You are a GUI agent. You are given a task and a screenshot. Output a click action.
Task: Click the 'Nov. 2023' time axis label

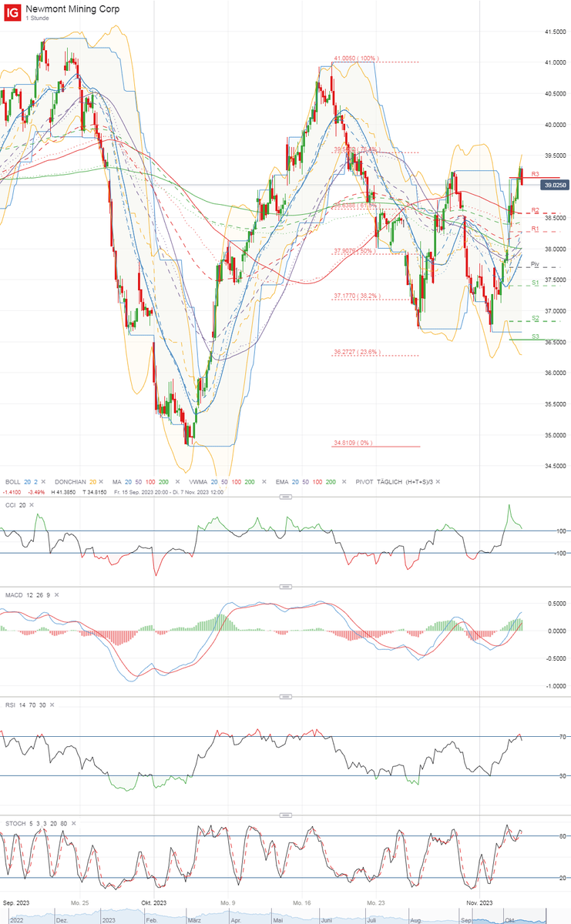[x=480, y=901]
